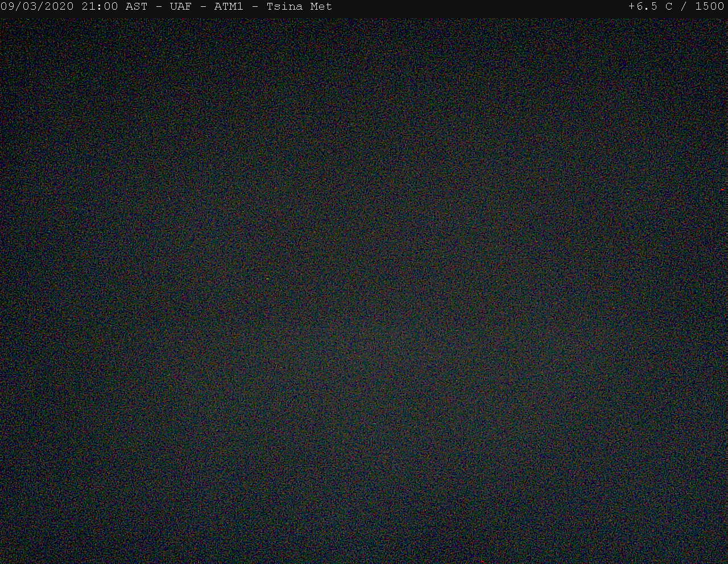This screenshot has width=728, height=564.
Task: Click the timestamp 09/03/2020 21:00 AST
Action: pyautogui.click(x=74, y=6)
